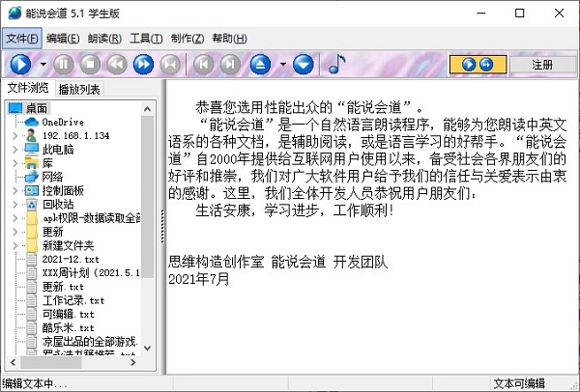This screenshot has width=580, height=392.
Task: Expand the 192.168.1.134 node
Action: (x=14, y=135)
